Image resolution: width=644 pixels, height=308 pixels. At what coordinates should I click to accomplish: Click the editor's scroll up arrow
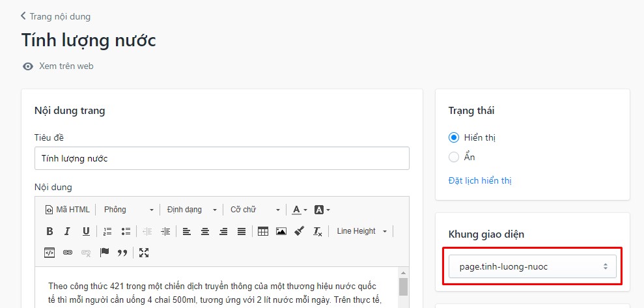[x=403, y=273]
